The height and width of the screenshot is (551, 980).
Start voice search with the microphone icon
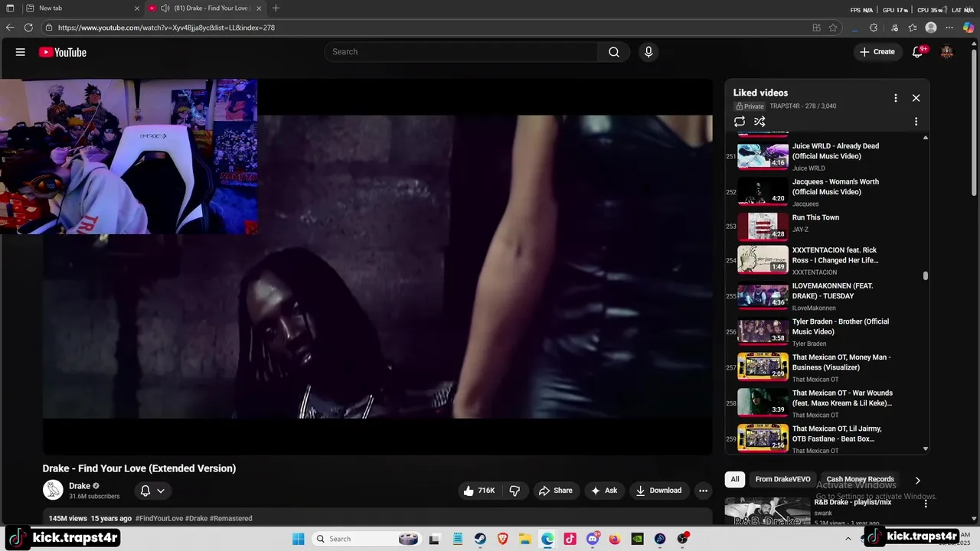648,52
